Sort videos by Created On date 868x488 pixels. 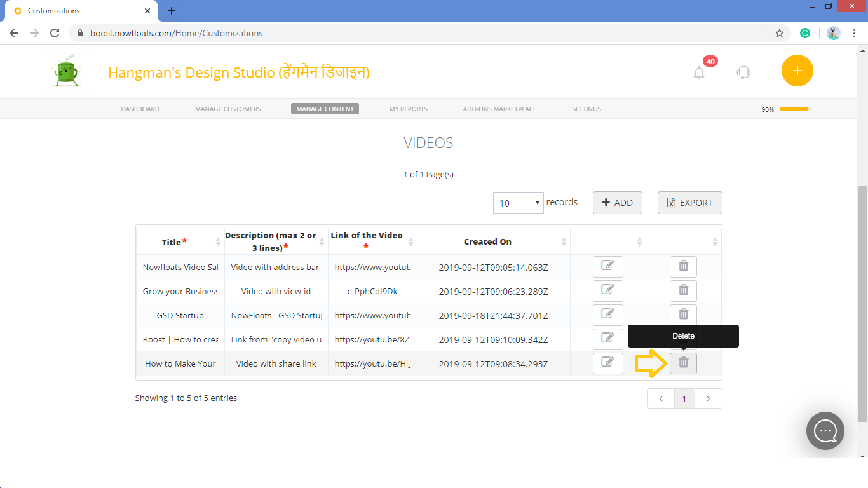[487, 241]
